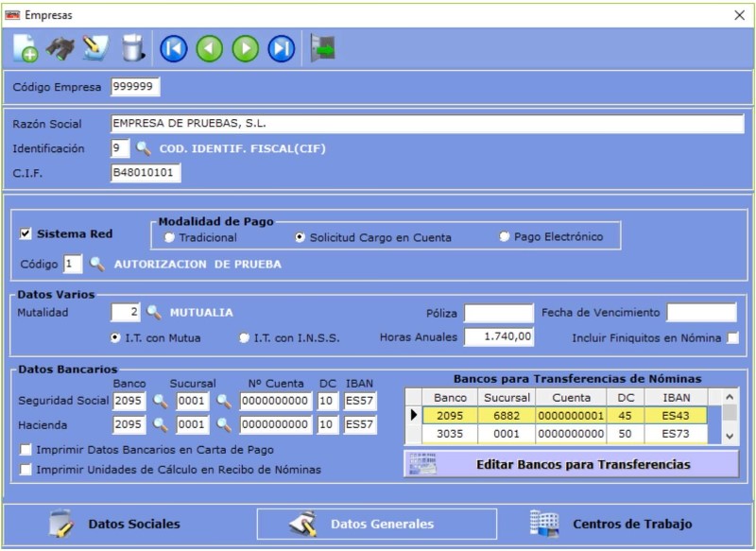Open Banco lookup in Seguridad Social row
Image resolution: width=756 pixels, height=551 pixels.
point(160,401)
